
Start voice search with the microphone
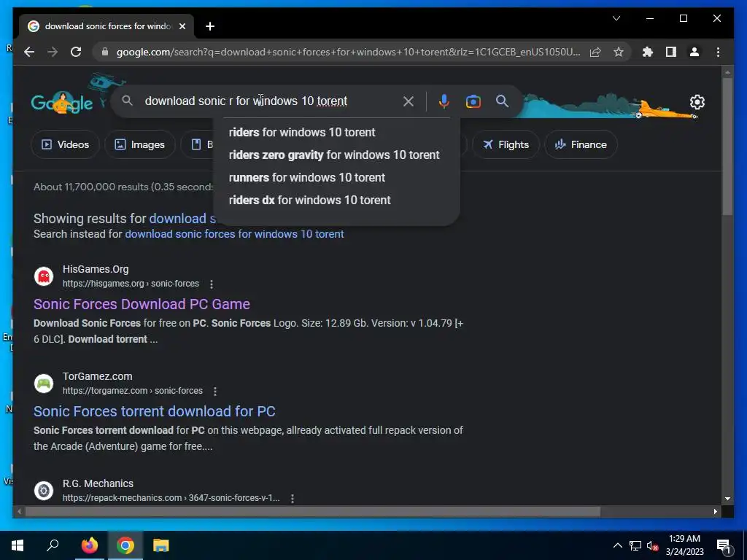click(444, 101)
